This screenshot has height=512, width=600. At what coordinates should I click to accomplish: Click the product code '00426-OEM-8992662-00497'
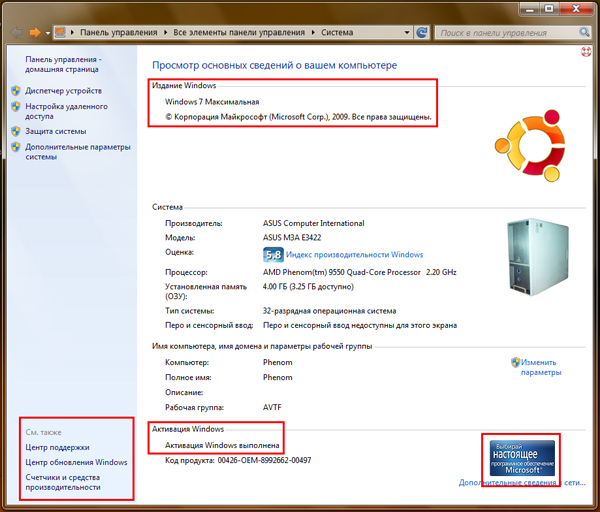[264, 460]
